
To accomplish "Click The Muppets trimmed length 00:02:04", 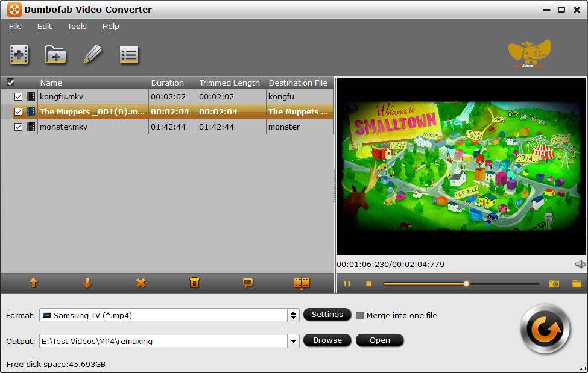I will click(x=218, y=111).
